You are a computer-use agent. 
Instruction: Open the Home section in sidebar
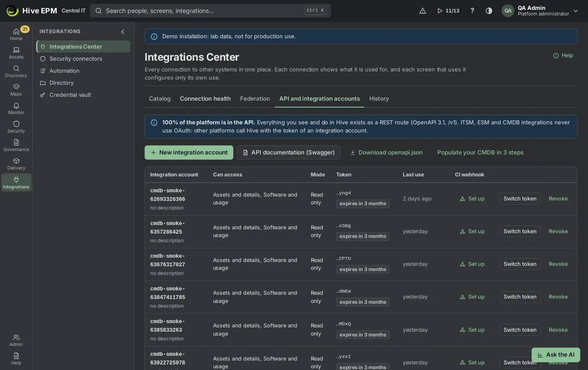[x=16, y=34]
